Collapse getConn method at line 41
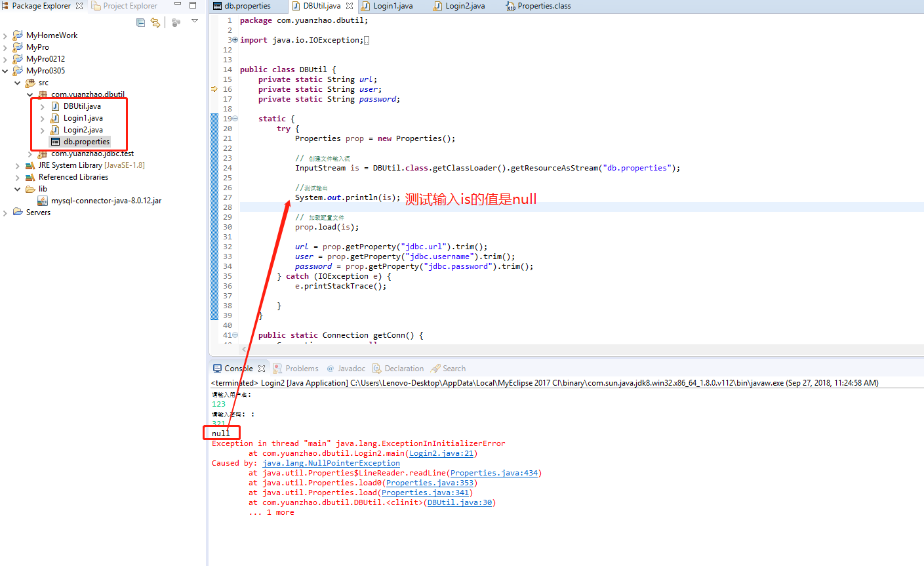This screenshot has height=566, width=924. coord(235,335)
